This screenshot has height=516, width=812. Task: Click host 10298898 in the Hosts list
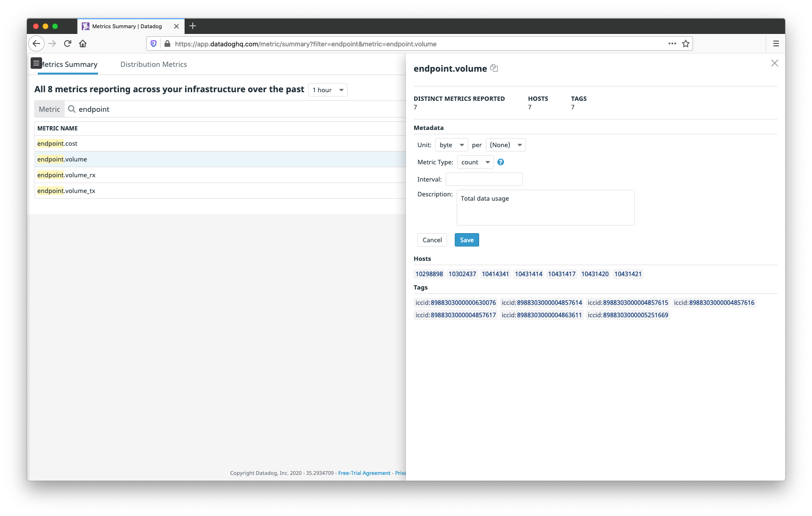[428, 274]
